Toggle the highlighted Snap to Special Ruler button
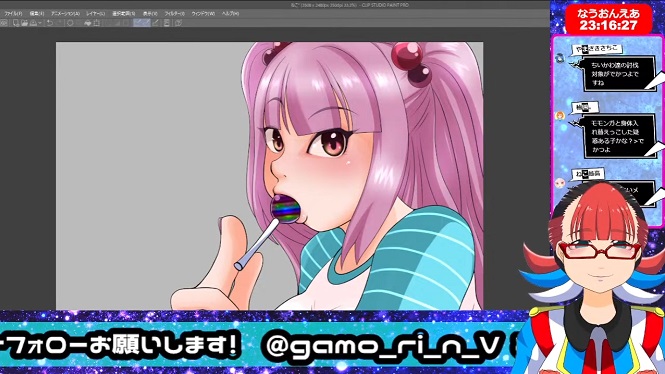Viewport: 665px width, 374px height. [x=146, y=23]
